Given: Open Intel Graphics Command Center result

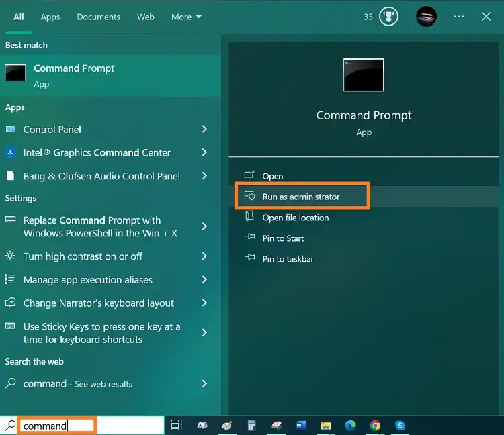Looking at the screenshot, I should coord(97,153).
